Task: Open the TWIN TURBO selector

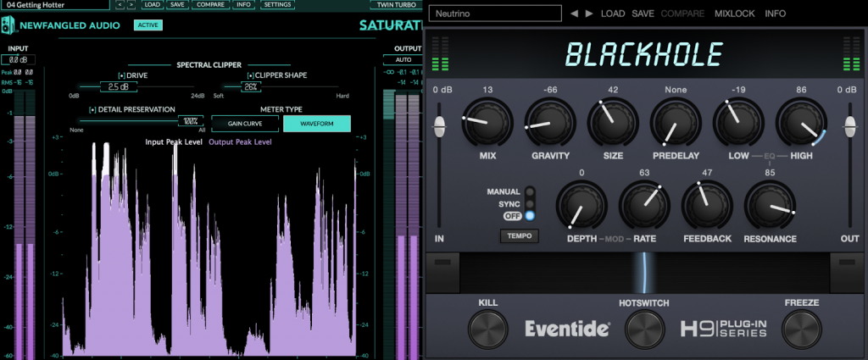Action: point(397,5)
